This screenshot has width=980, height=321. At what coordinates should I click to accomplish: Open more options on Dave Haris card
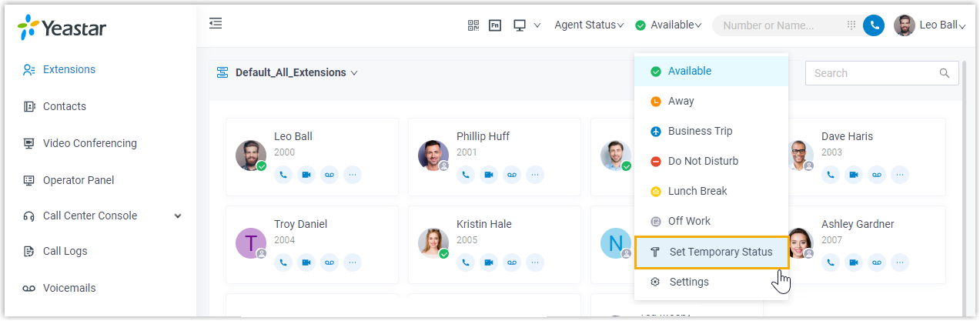tap(900, 175)
